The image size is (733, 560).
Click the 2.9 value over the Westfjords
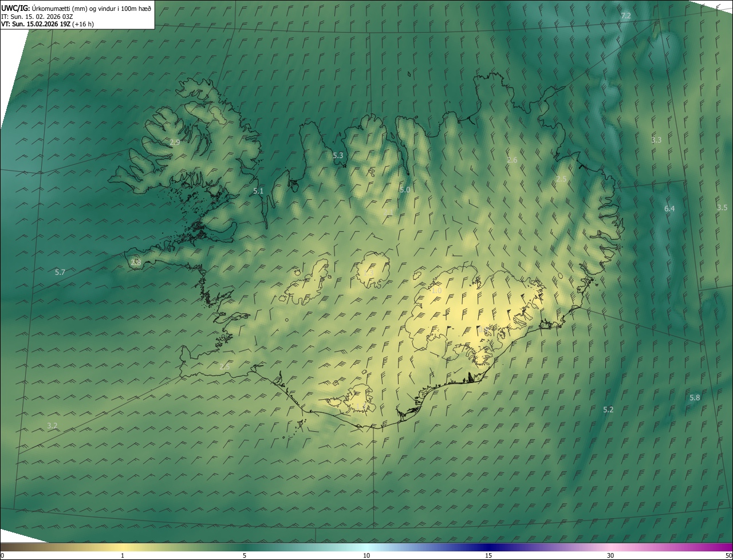[x=175, y=142]
